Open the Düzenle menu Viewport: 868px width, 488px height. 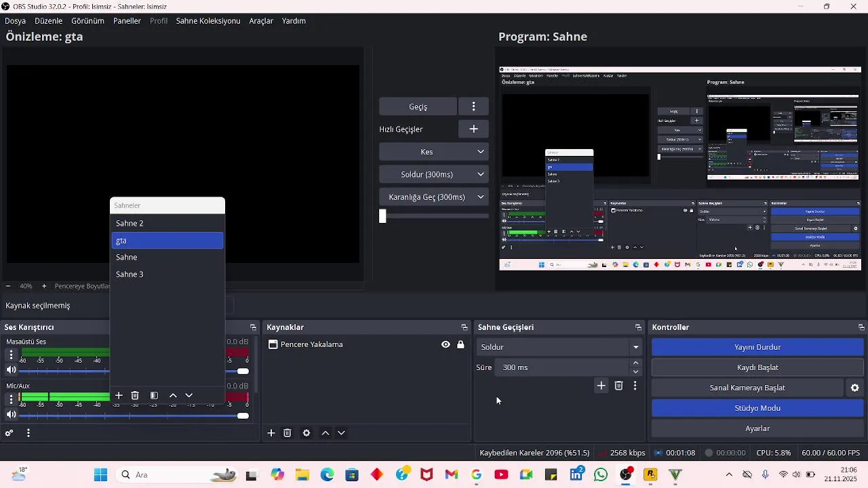pos(48,21)
